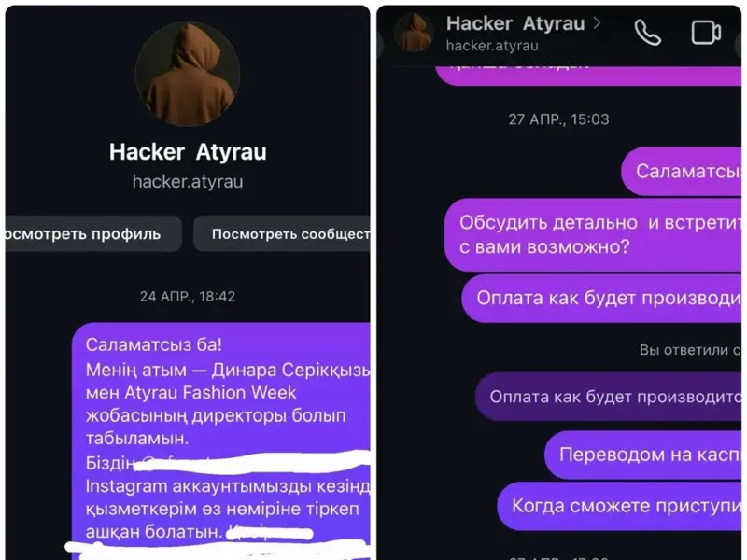The height and width of the screenshot is (560, 747).
Task: Open the quoted dark reply Оплата bubble
Action: tap(608, 397)
